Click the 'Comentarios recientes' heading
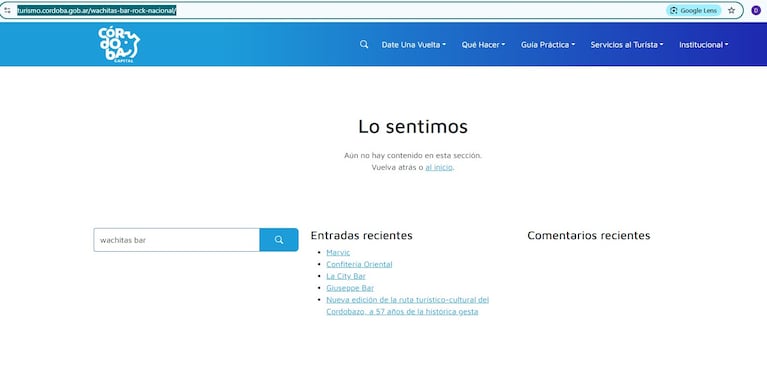This screenshot has width=767, height=390. tap(588, 235)
